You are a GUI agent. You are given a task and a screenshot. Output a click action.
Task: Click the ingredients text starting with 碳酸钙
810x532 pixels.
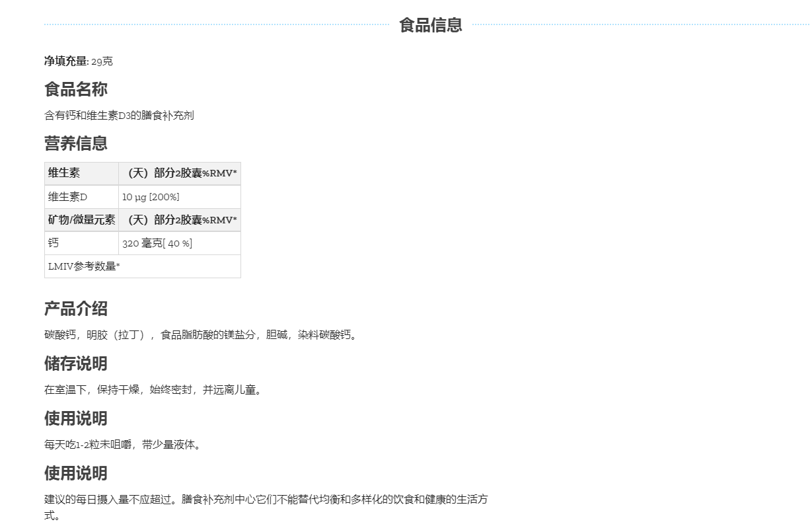[200, 335]
